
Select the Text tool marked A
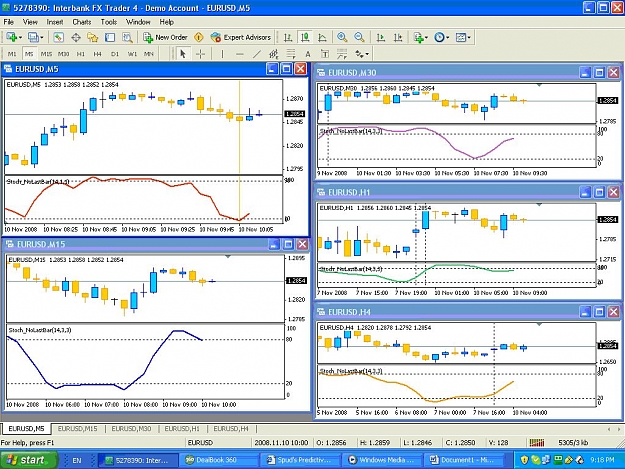(x=308, y=53)
